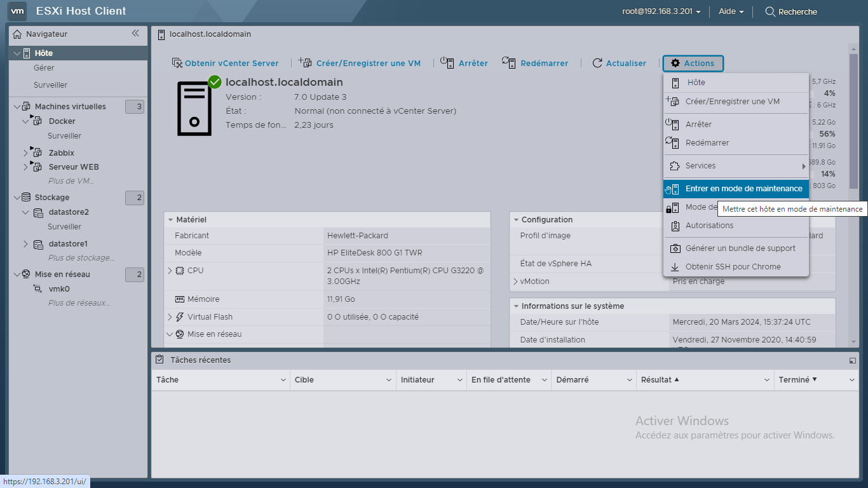868x488 pixels.
Task: Expand the vMotion configuration row
Action: tap(515, 281)
